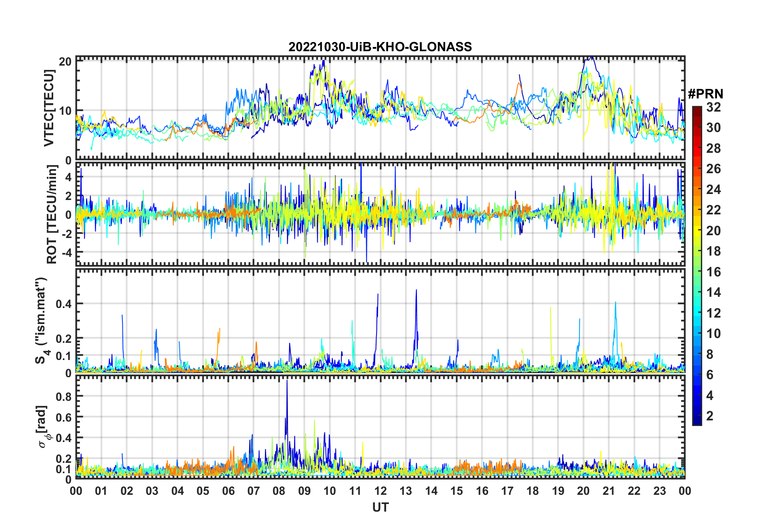Click the plot title 20221030-UiB-KHO-GLONASS
Viewport: 761px width, 532px height.
(x=380, y=47)
